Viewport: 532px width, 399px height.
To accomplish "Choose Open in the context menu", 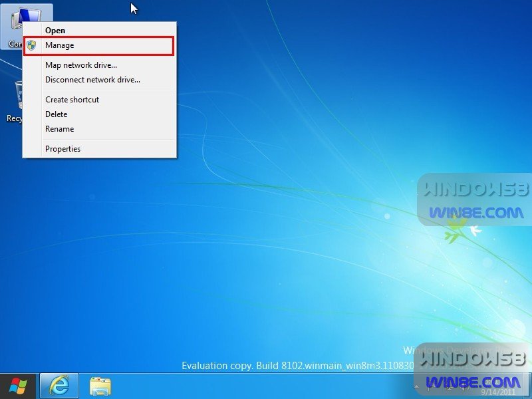I will [99, 31].
